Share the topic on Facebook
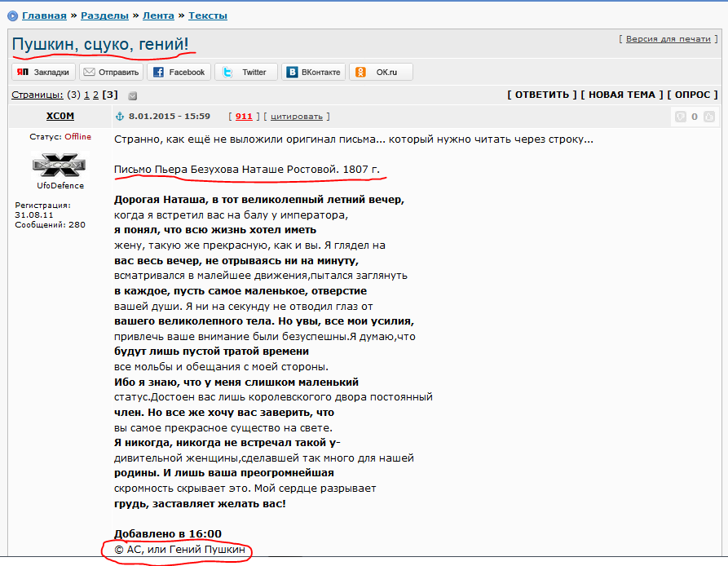Viewport: 728px width, 566px height. click(x=179, y=72)
